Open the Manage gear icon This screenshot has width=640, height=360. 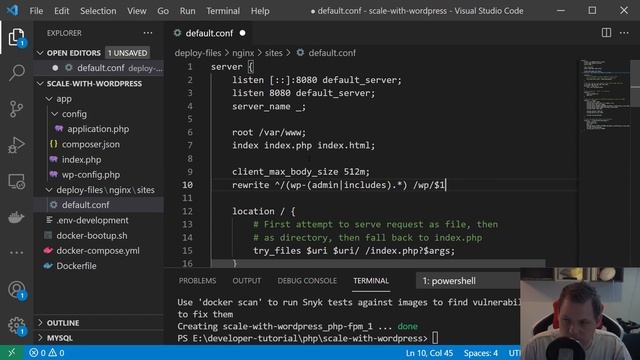coord(16,326)
